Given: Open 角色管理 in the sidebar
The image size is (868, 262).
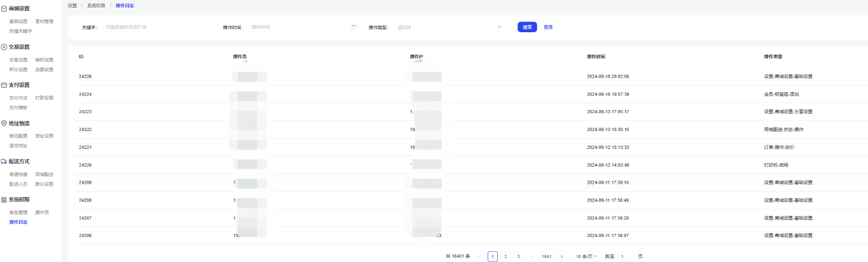Looking at the screenshot, I should click(18, 212).
